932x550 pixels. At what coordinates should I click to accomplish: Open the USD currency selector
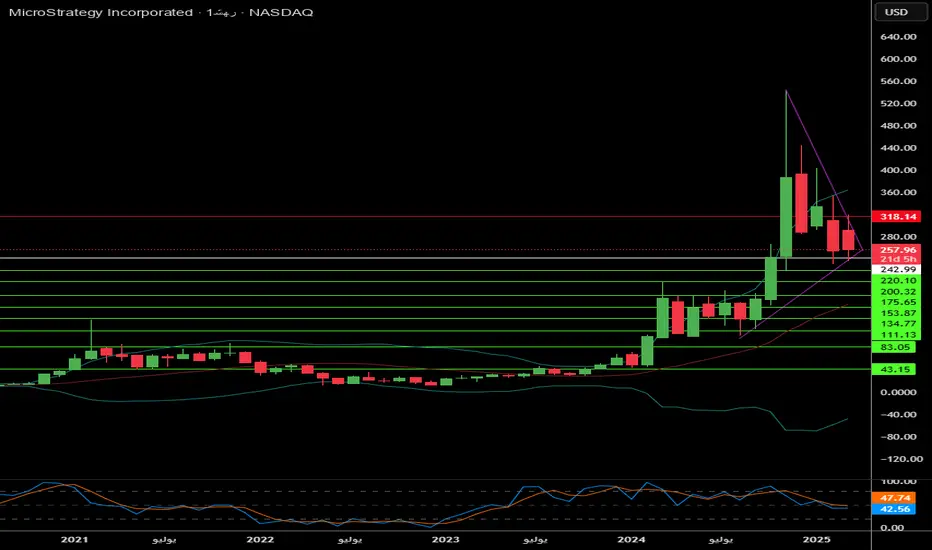tap(900, 12)
